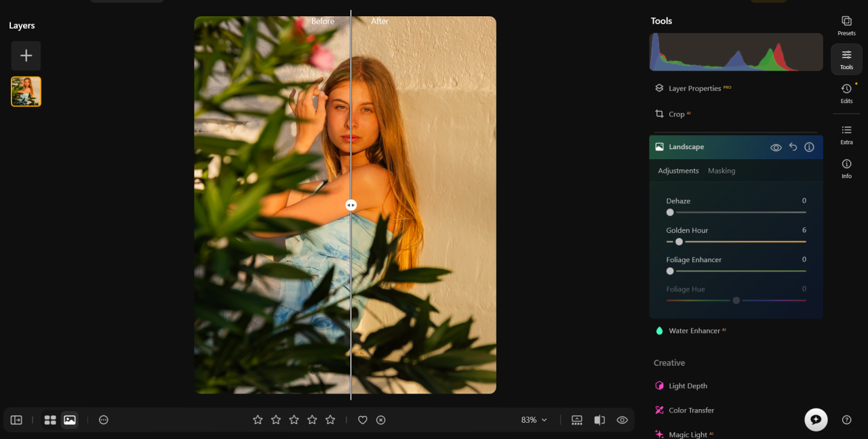Switch to the Adjustments tab
The width and height of the screenshot is (868, 439).
coord(678,171)
